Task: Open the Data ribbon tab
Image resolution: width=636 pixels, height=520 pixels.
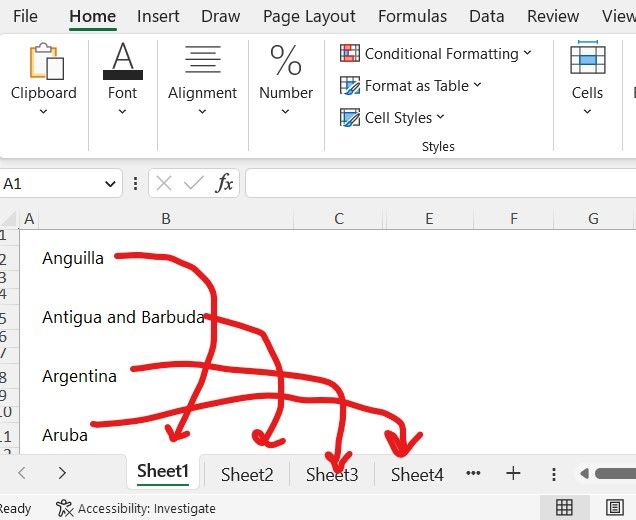Action: (487, 17)
